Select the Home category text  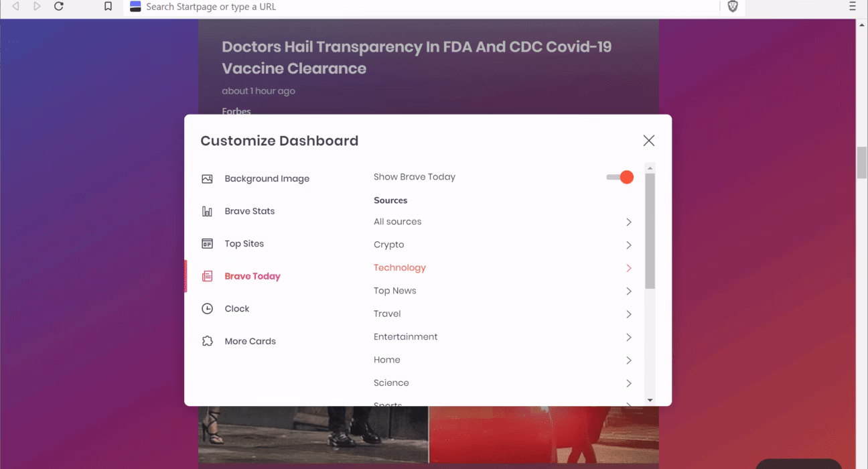pos(387,360)
